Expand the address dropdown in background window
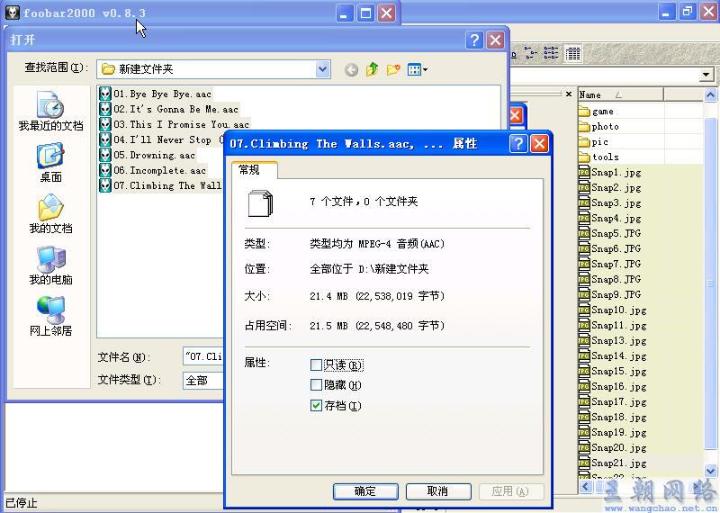 707,75
